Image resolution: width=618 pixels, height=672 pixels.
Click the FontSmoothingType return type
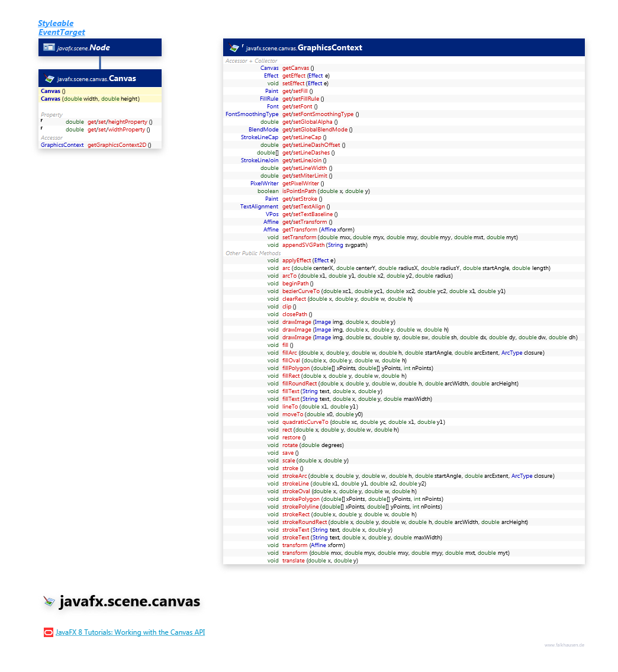click(252, 114)
